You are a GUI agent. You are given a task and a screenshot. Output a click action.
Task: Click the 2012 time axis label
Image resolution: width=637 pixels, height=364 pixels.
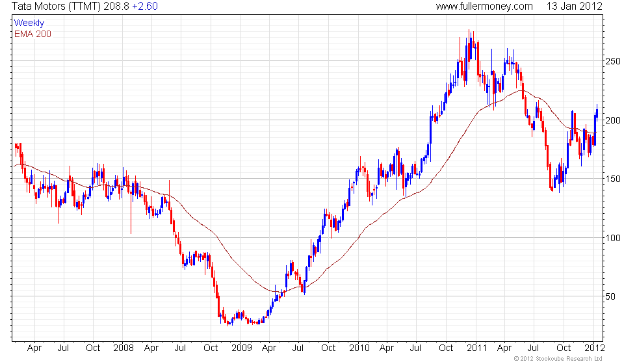pos(594,348)
